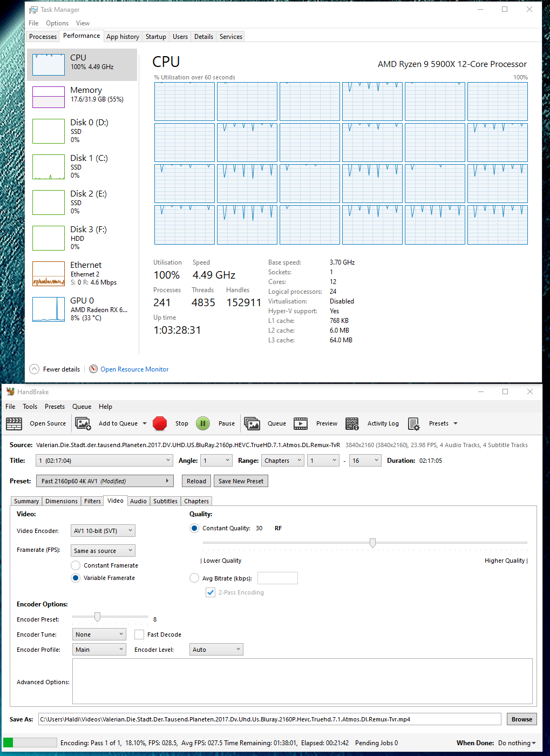Enable 2-Pass Encoding

(x=210, y=592)
